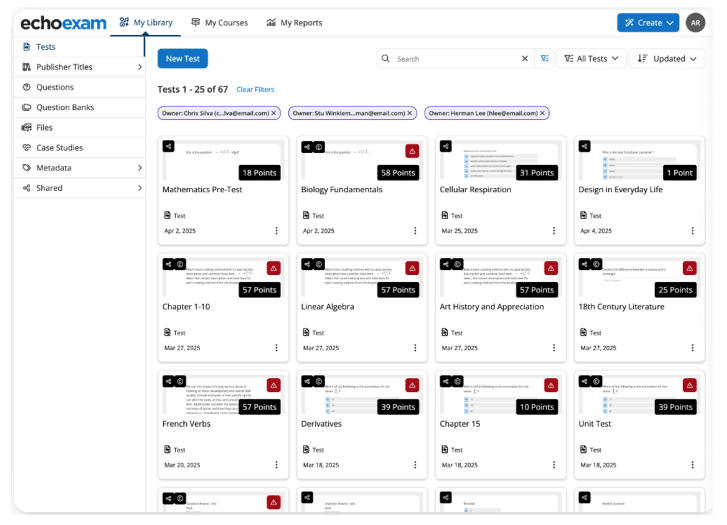Viewport: 727px width, 525px height.
Task: Click the "18 Points" badge
Action: point(259,173)
